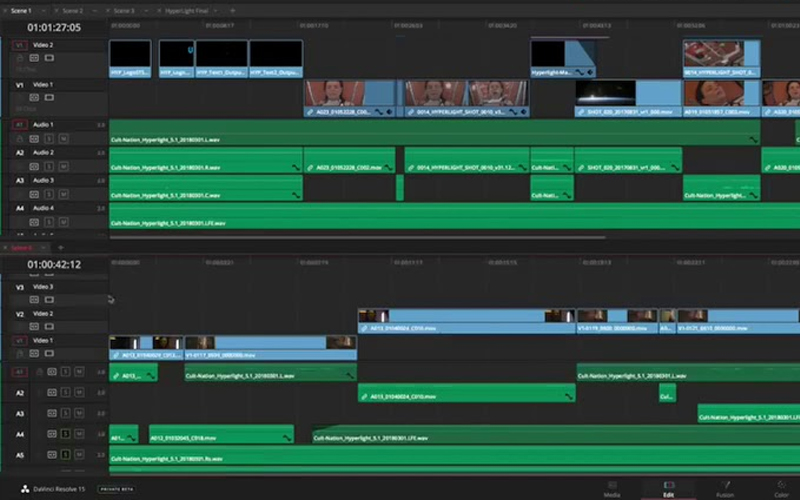The height and width of the screenshot is (500, 800).
Task: Toggle auto select on upper timeline Video 1
Action: click(x=34, y=97)
